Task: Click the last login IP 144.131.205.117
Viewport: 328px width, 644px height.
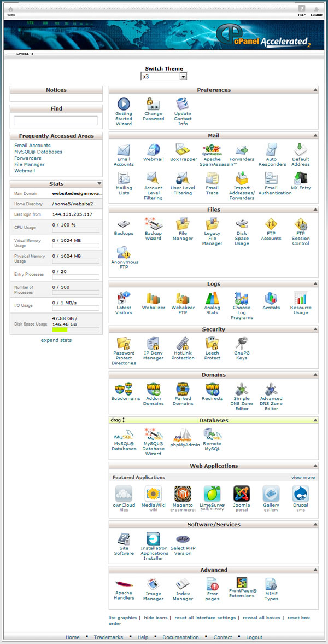Action: pos(72,214)
